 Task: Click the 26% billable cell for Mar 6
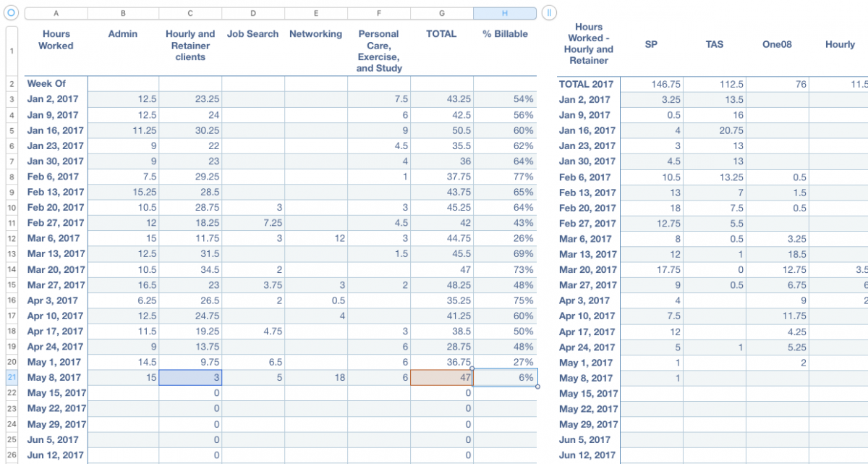click(505, 238)
